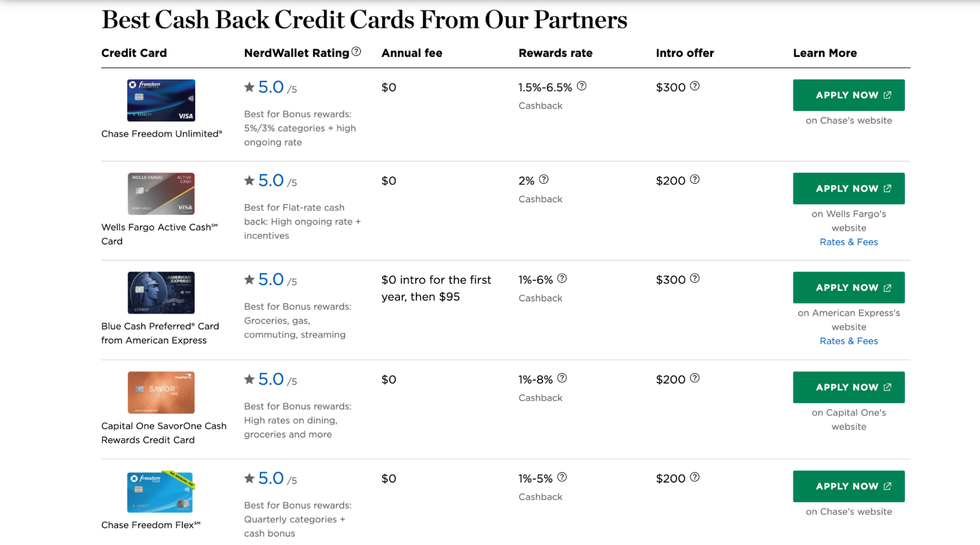Apply now for the Chase Freedom Flex card
Viewport: 980px width, 545px height.
[849, 486]
